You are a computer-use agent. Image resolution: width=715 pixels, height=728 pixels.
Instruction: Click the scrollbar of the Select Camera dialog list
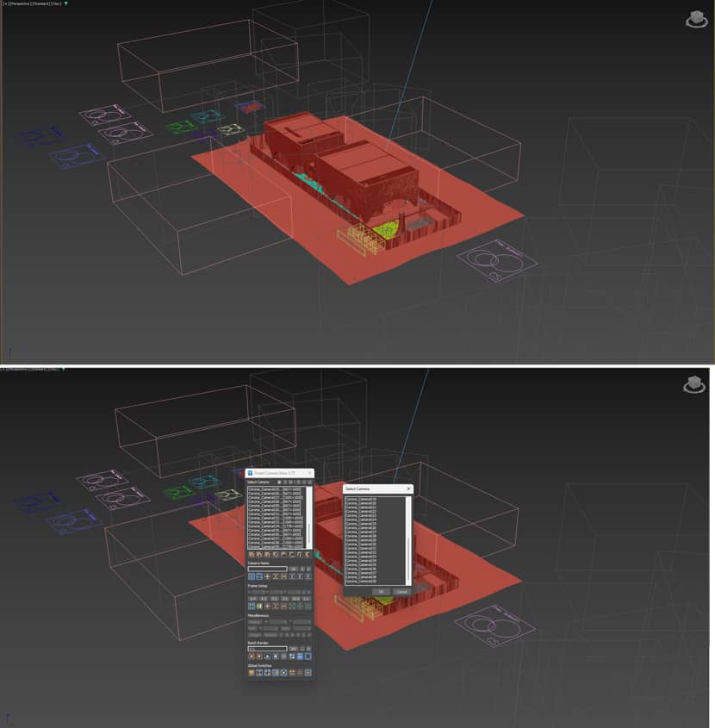pos(408,541)
